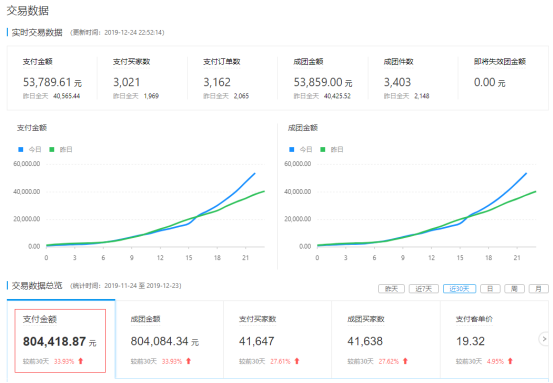Click x-axis label 12 in 成团金额 chart
The image size is (553, 383).
click(x=431, y=258)
